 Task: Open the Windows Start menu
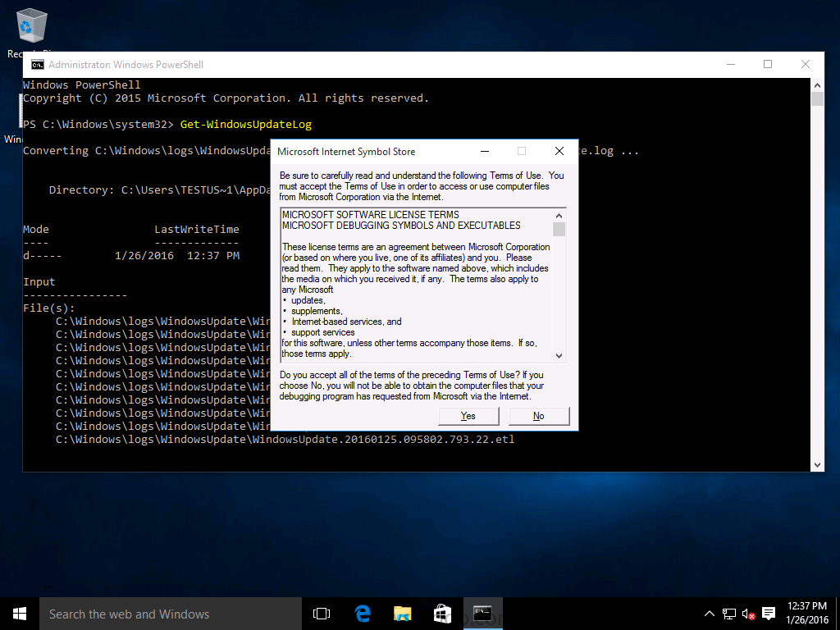pyautogui.click(x=20, y=614)
